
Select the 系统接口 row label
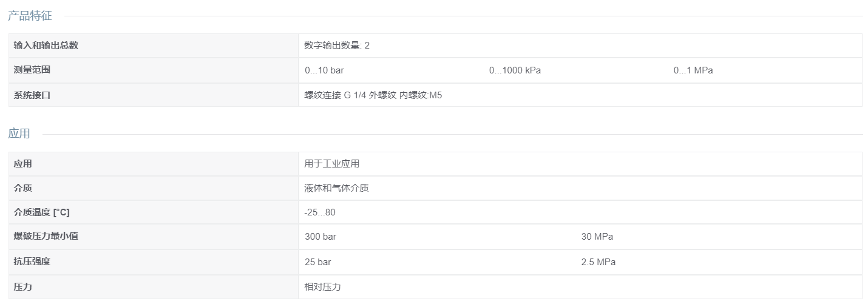pyautogui.click(x=32, y=95)
